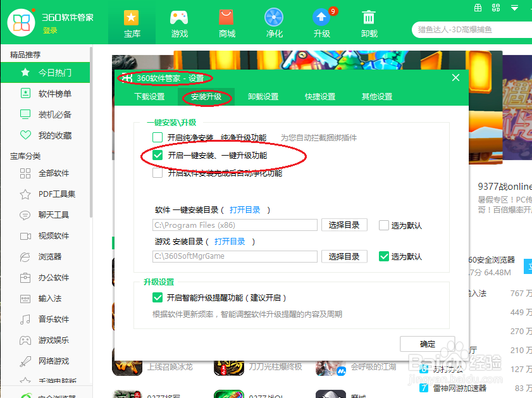Select PDF工具集 category
532x398 pixels.
[46, 194]
